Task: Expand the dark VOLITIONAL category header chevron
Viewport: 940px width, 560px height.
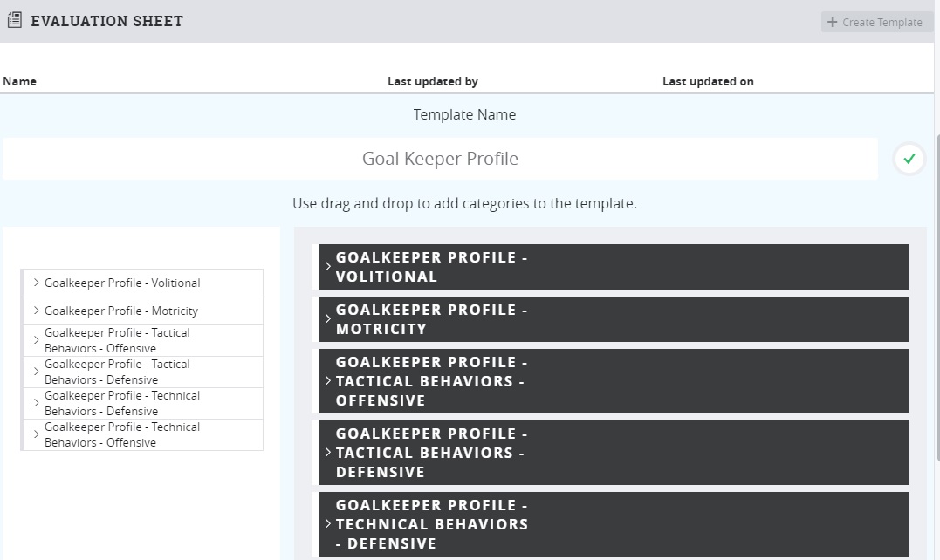Action: (x=328, y=267)
